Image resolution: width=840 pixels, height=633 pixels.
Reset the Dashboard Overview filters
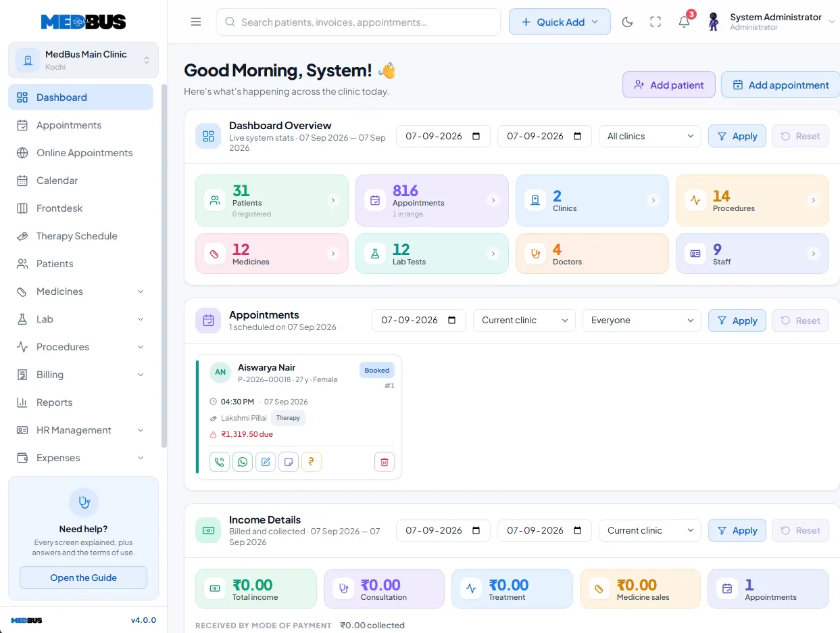click(x=800, y=136)
